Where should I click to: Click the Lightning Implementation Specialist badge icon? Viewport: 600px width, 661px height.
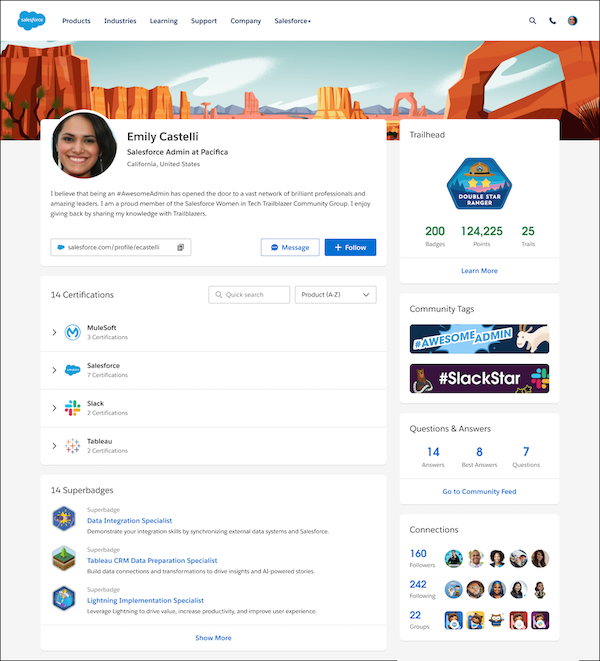tap(64, 598)
